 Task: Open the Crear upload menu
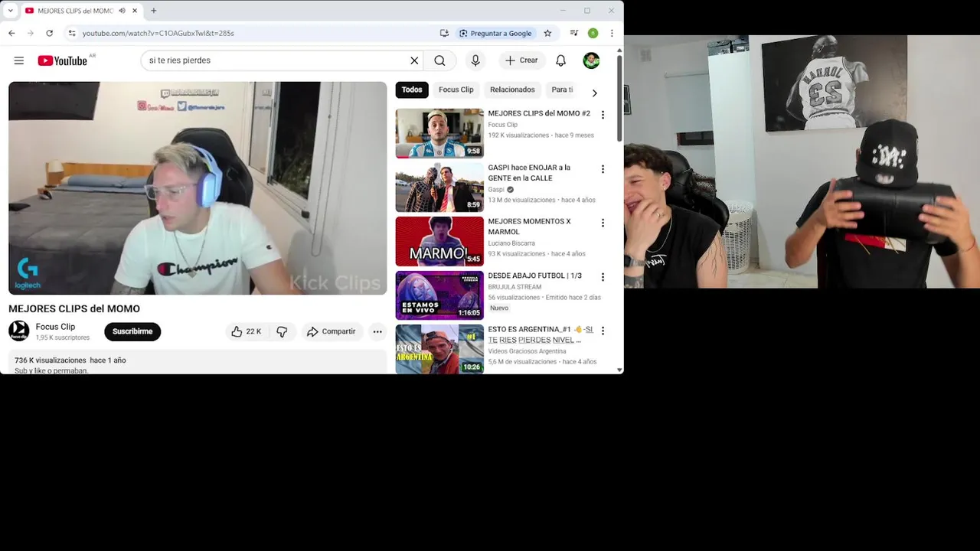(x=521, y=60)
